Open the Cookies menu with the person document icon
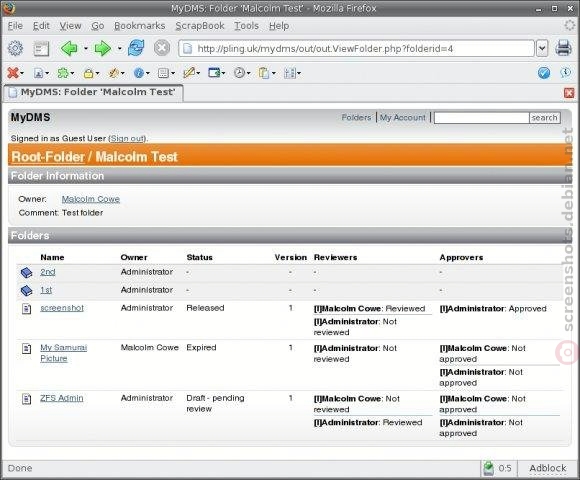 (x=41, y=73)
